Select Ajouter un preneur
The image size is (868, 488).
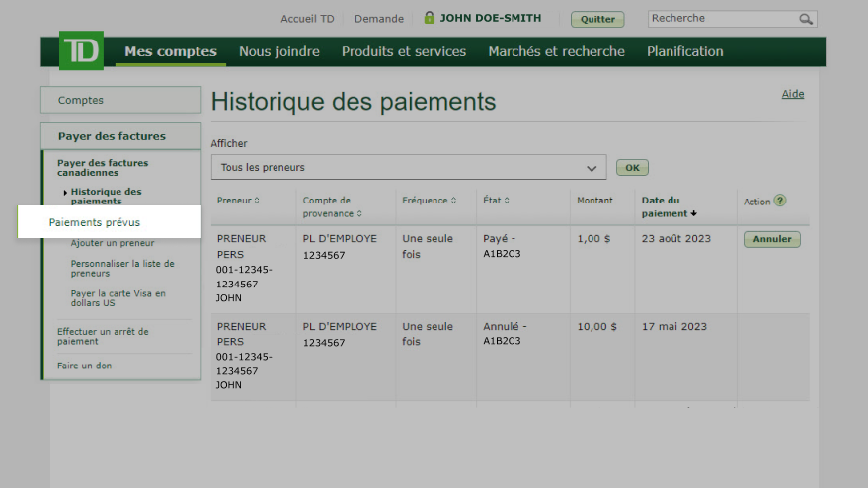113,243
